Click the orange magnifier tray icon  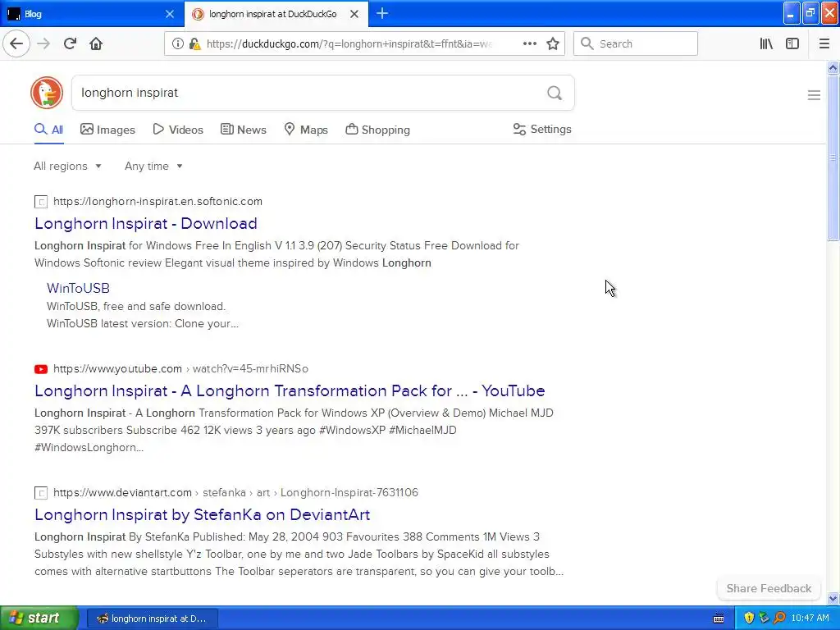click(x=779, y=618)
